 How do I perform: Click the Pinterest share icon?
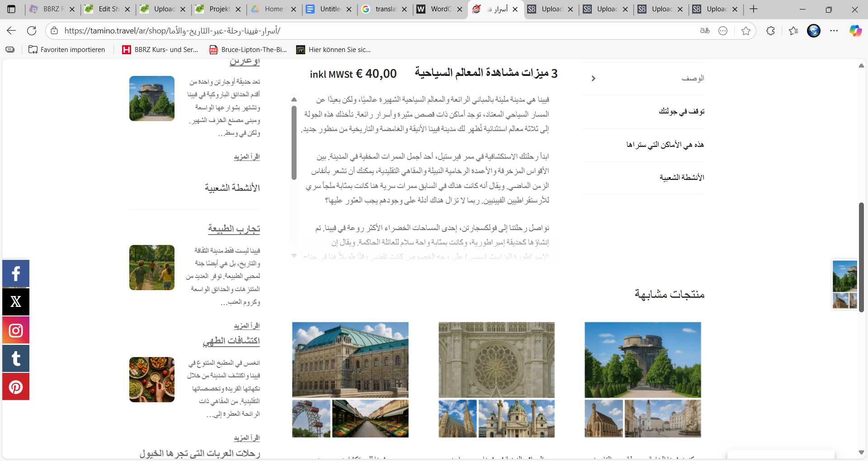[16, 387]
